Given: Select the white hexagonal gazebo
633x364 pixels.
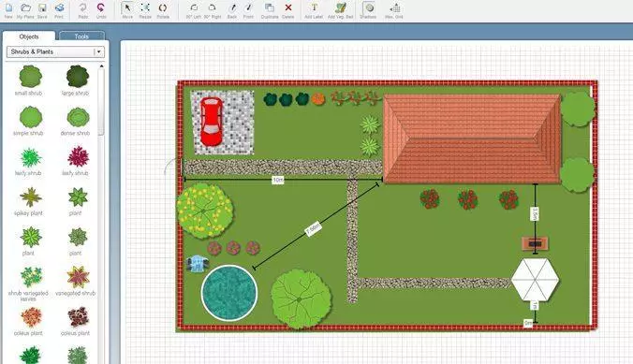Looking at the screenshot, I should (x=535, y=280).
